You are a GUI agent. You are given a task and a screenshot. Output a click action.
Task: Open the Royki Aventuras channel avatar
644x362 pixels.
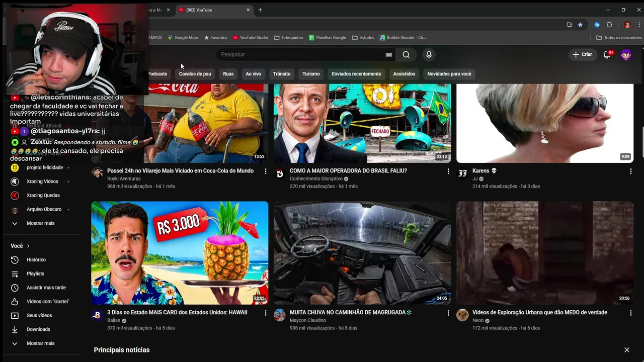(x=97, y=173)
